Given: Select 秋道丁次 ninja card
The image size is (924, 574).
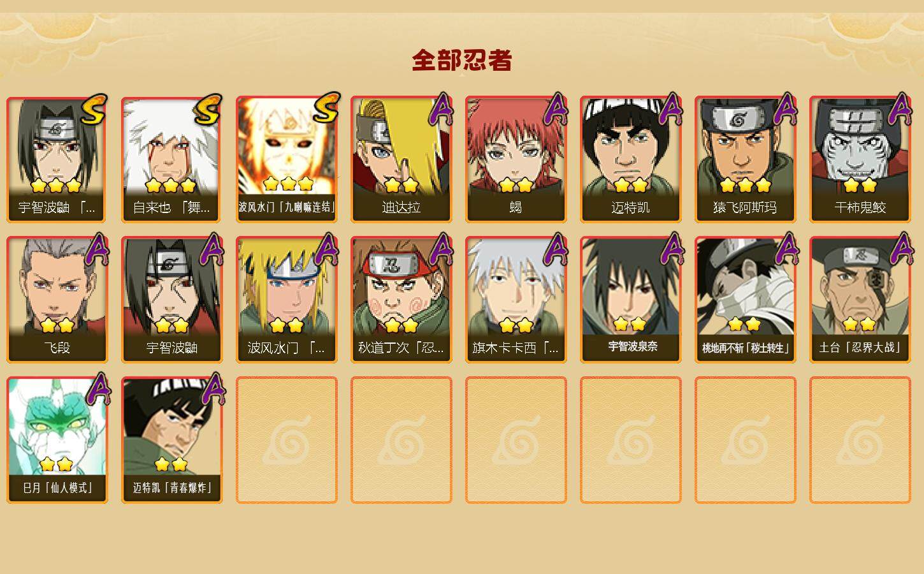Looking at the screenshot, I should pos(401,300).
